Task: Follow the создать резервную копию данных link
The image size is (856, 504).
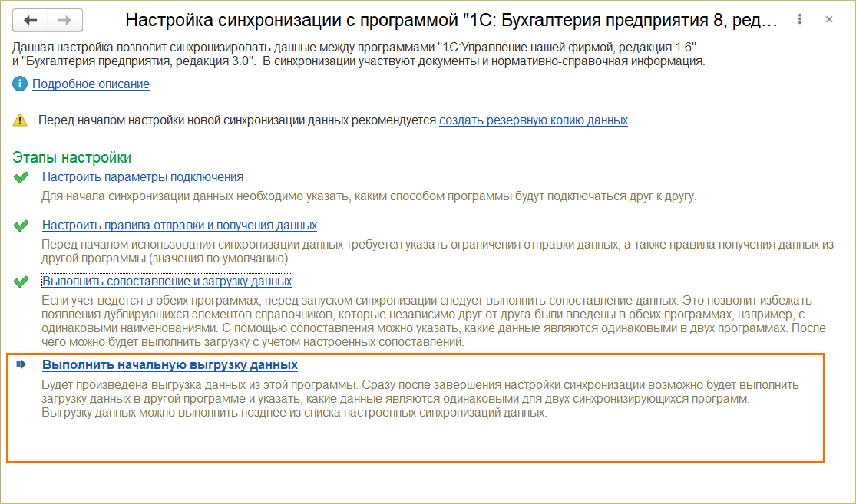Action: point(534,120)
